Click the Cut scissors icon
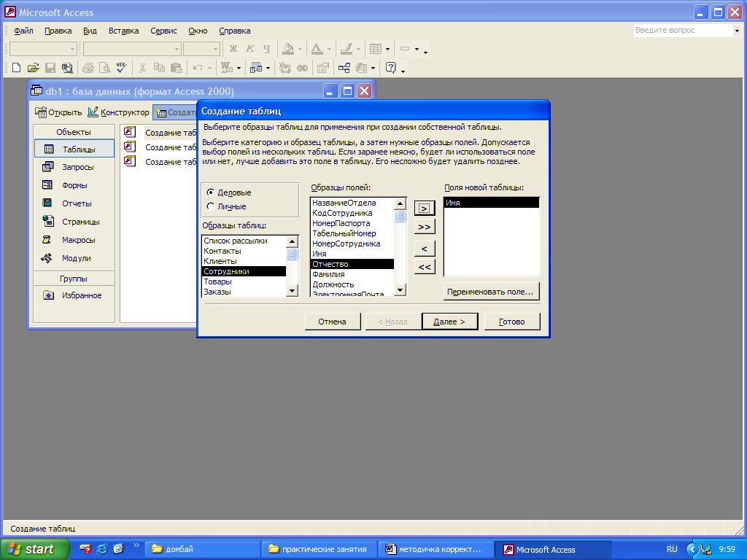Screen dimensions: 747x560 tap(142, 68)
